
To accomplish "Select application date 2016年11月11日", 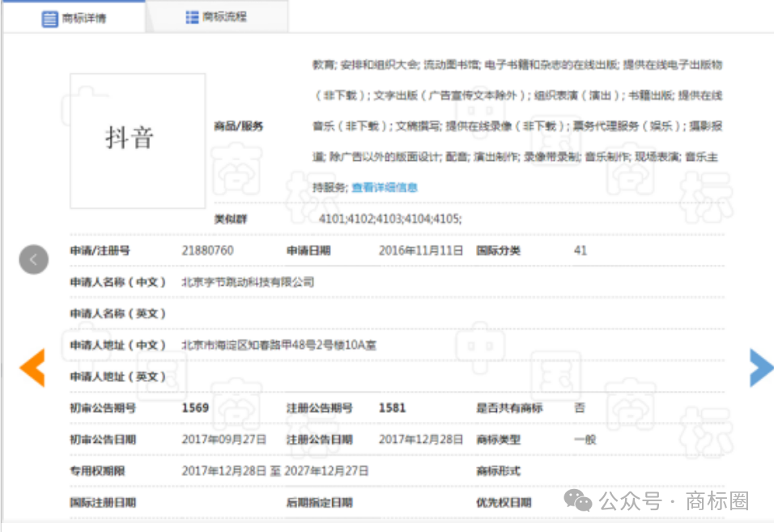I will coord(420,251).
